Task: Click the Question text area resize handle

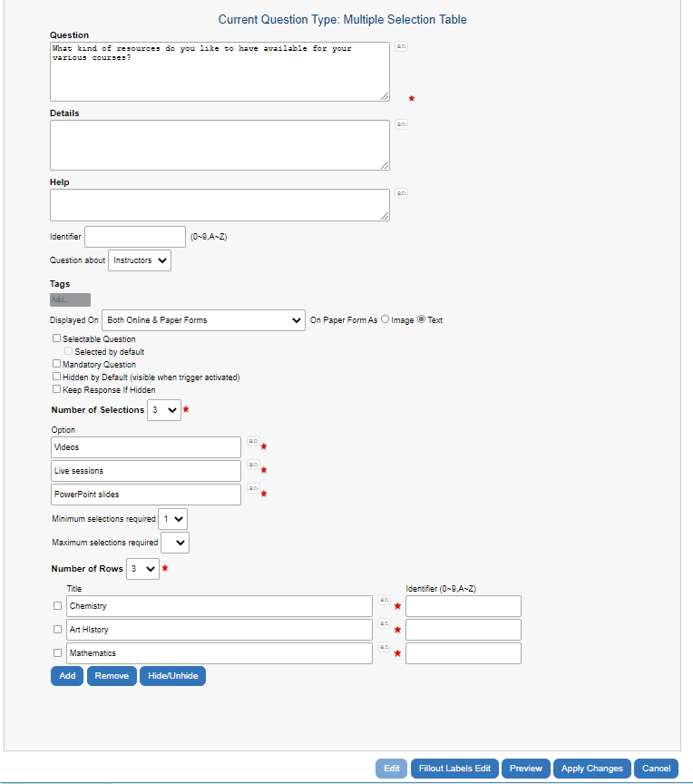Action: (x=385, y=96)
